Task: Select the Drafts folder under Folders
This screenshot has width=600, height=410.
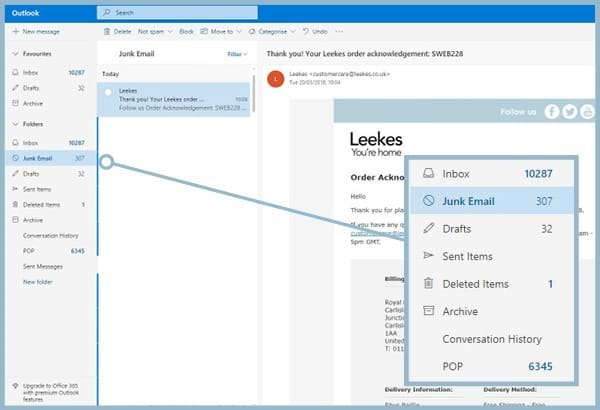Action: [51, 173]
